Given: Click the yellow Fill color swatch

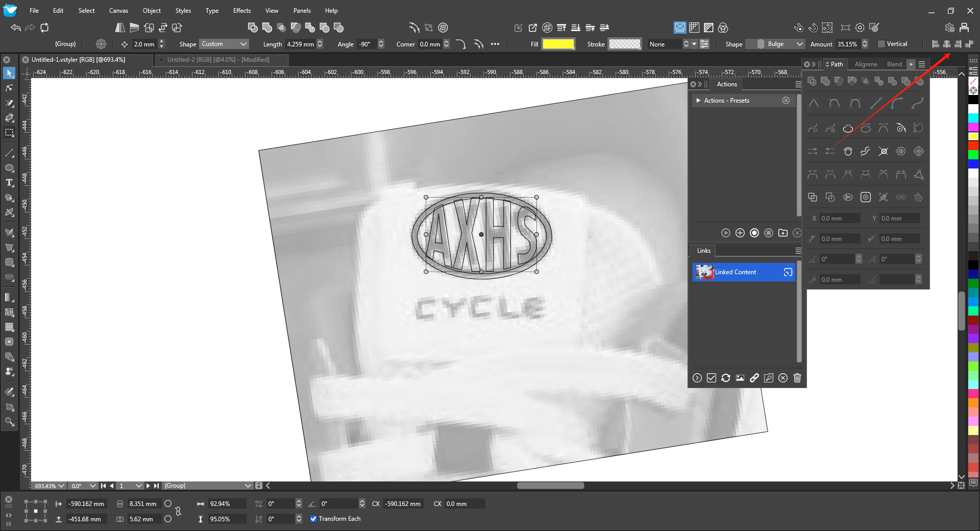Looking at the screenshot, I should pyautogui.click(x=558, y=44).
